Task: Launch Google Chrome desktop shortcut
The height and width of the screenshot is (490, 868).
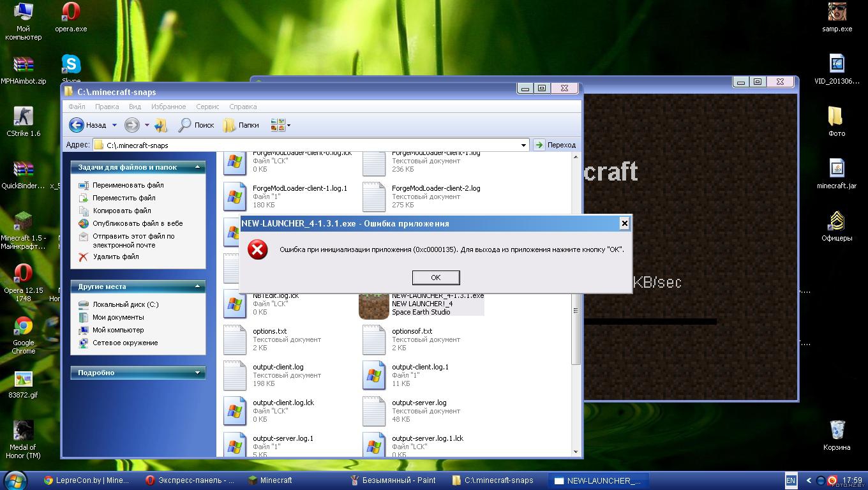Action: pos(23,336)
